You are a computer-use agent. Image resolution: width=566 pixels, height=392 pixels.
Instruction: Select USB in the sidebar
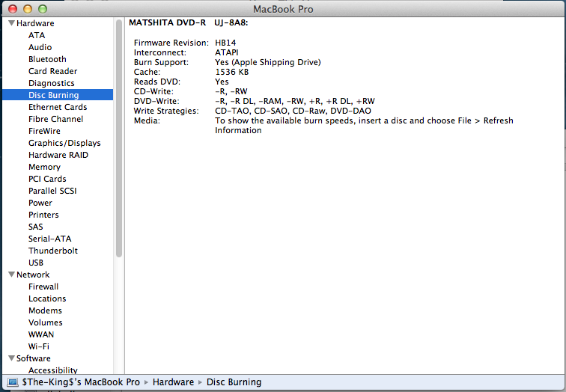[x=36, y=263]
